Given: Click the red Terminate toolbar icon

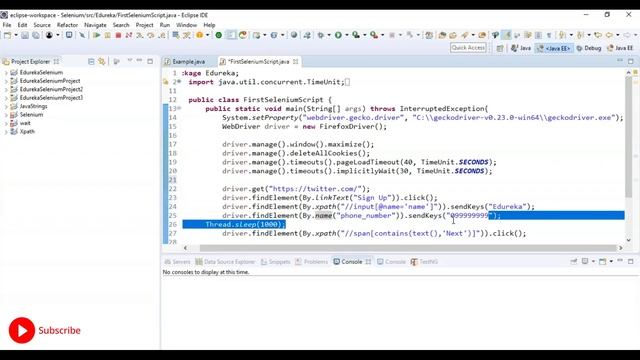Looking at the screenshot, I should tap(118, 35).
